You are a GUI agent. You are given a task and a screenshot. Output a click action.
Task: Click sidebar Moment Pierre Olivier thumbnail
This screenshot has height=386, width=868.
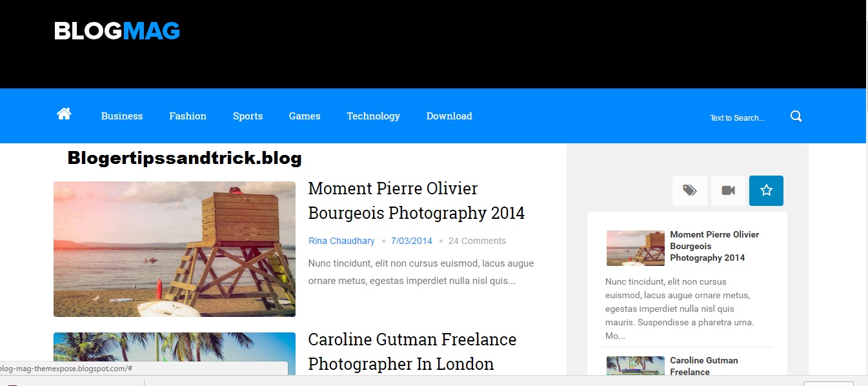[x=636, y=248]
